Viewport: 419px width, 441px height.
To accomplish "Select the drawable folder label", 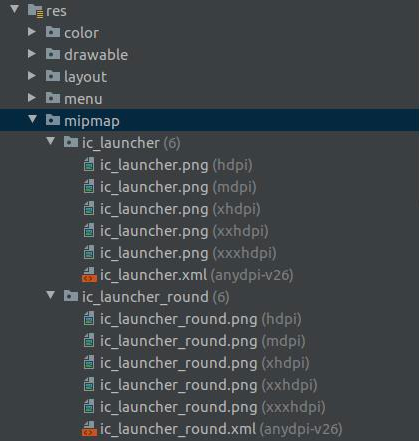I will coord(96,55).
